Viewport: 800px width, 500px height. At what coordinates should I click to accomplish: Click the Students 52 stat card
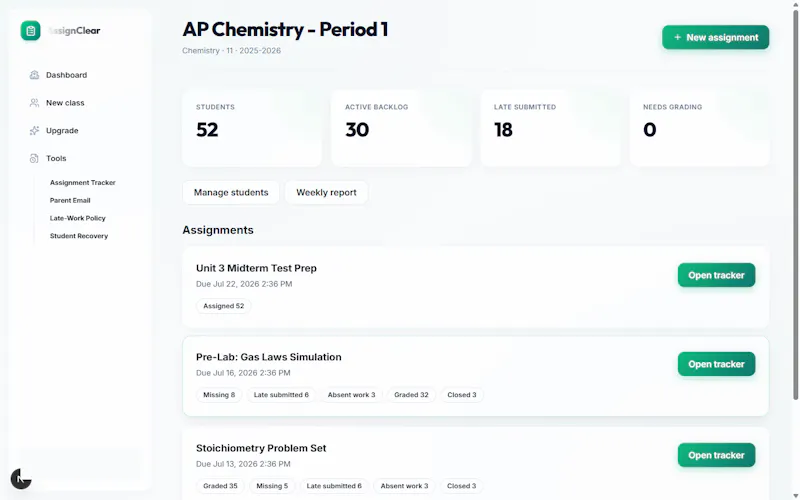click(x=252, y=128)
